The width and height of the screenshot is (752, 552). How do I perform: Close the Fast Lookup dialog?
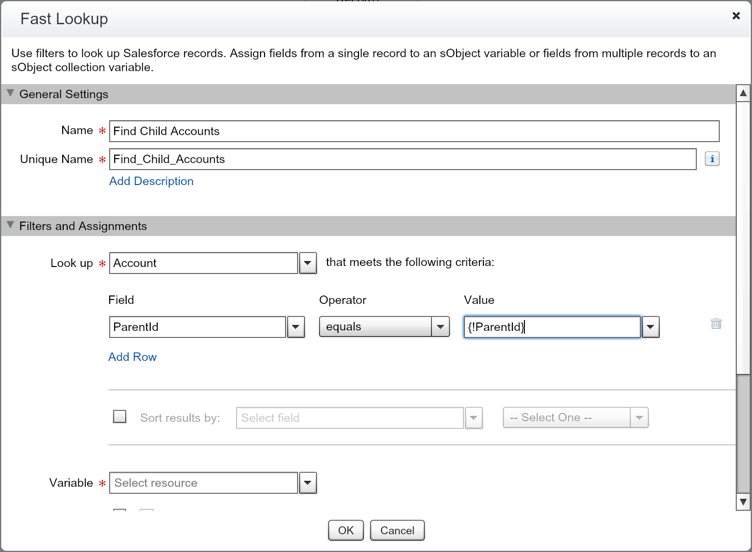pyautogui.click(x=737, y=16)
